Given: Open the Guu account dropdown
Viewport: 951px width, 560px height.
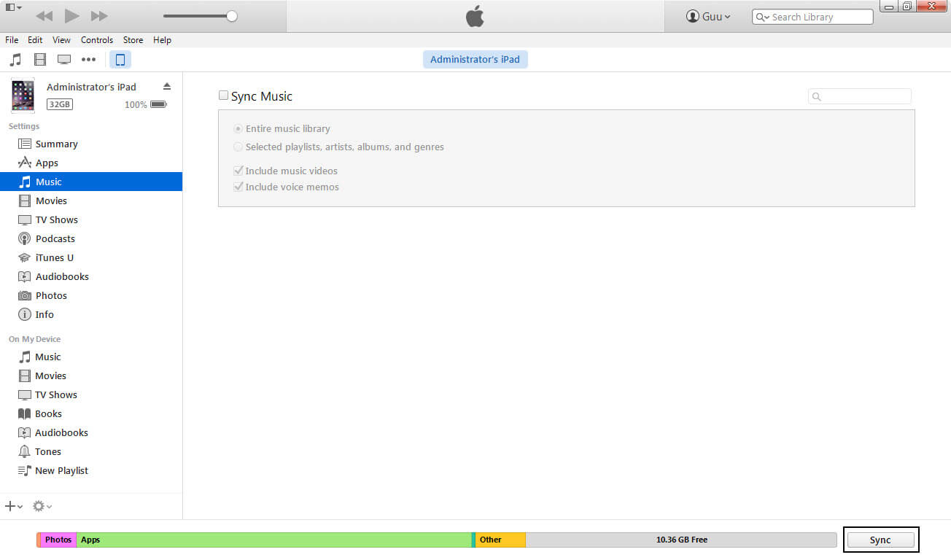Looking at the screenshot, I should 709,16.
